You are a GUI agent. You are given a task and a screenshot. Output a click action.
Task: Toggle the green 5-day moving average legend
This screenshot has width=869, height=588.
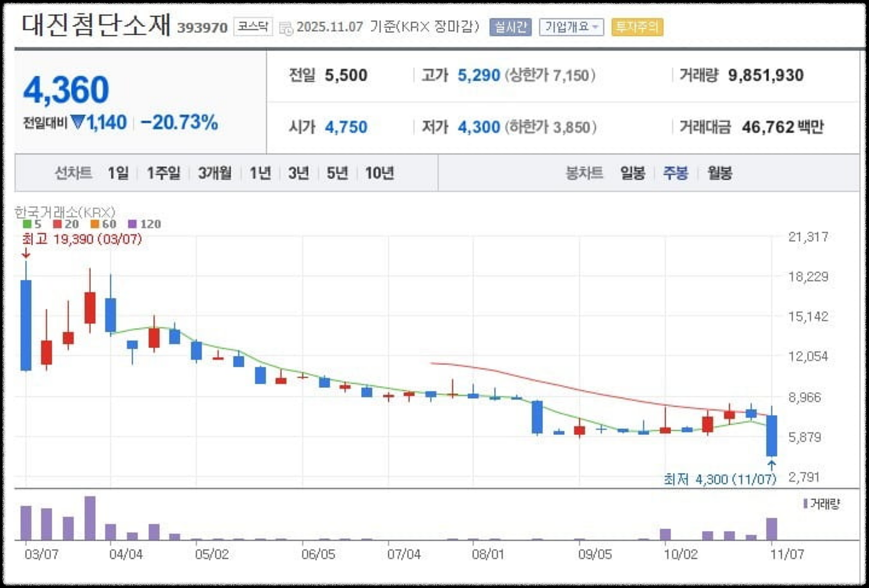tap(28, 224)
